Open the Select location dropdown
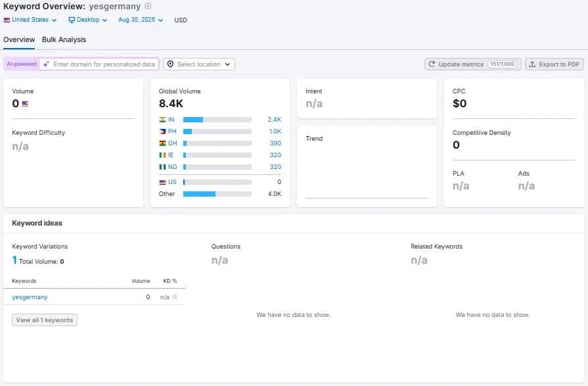This screenshot has width=588, height=386. [x=199, y=64]
